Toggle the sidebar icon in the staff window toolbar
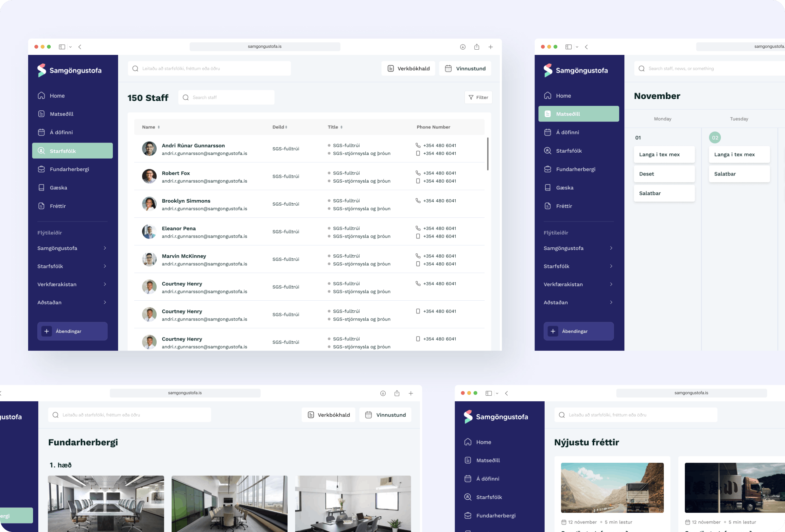Image resolution: width=785 pixels, height=532 pixels. coord(62,47)
